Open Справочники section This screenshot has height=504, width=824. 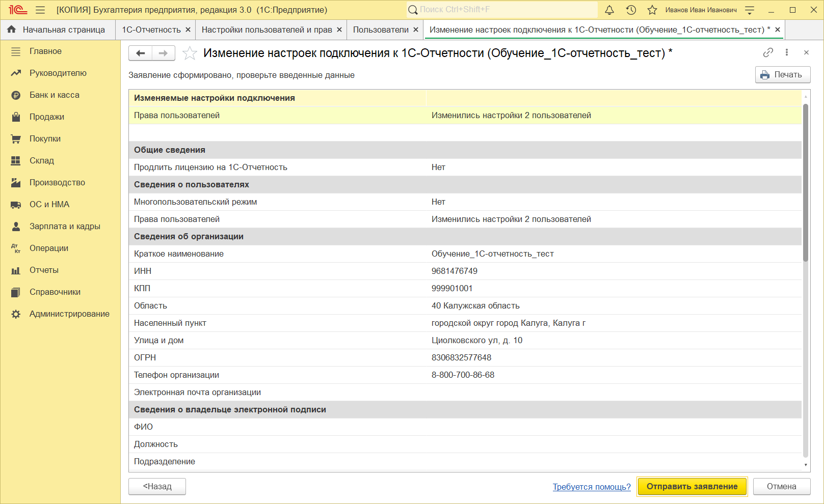coord(61,292)
